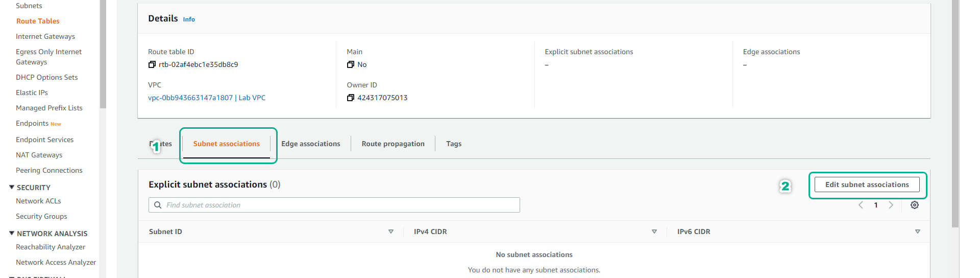The height and width of the screenshot is (278, 980).
Task: Open table preferences gear icon
Action: point(914,205)
